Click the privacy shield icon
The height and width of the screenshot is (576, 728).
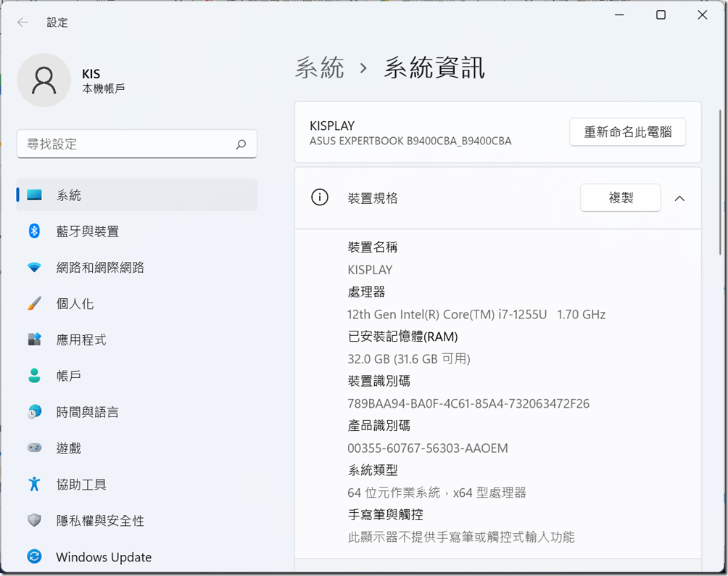34,521
